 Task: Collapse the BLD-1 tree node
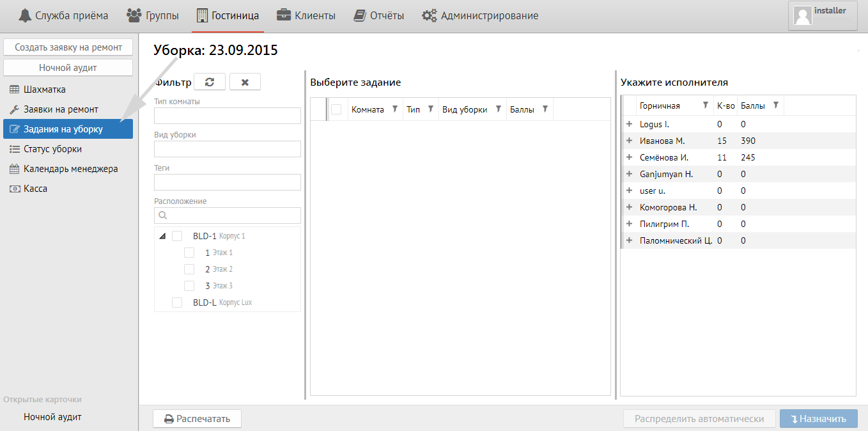[162, 236]
